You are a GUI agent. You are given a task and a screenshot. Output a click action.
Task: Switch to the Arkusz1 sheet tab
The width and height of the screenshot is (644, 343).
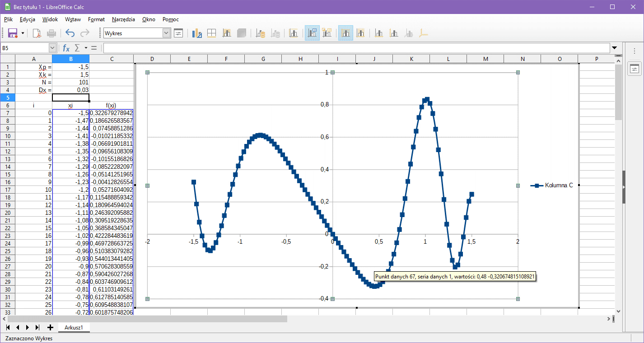tap(74, 327)
